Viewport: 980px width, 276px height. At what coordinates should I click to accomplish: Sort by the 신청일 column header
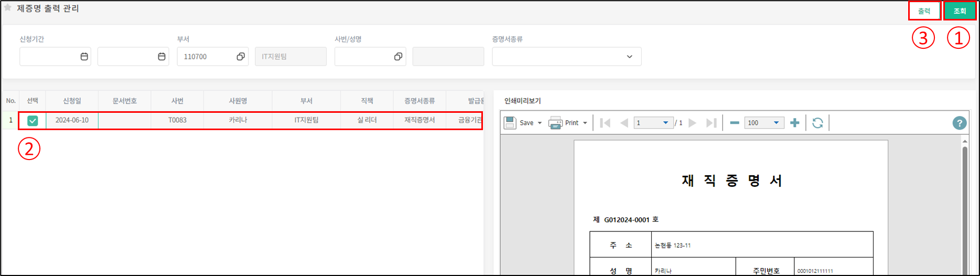point(72,101)
